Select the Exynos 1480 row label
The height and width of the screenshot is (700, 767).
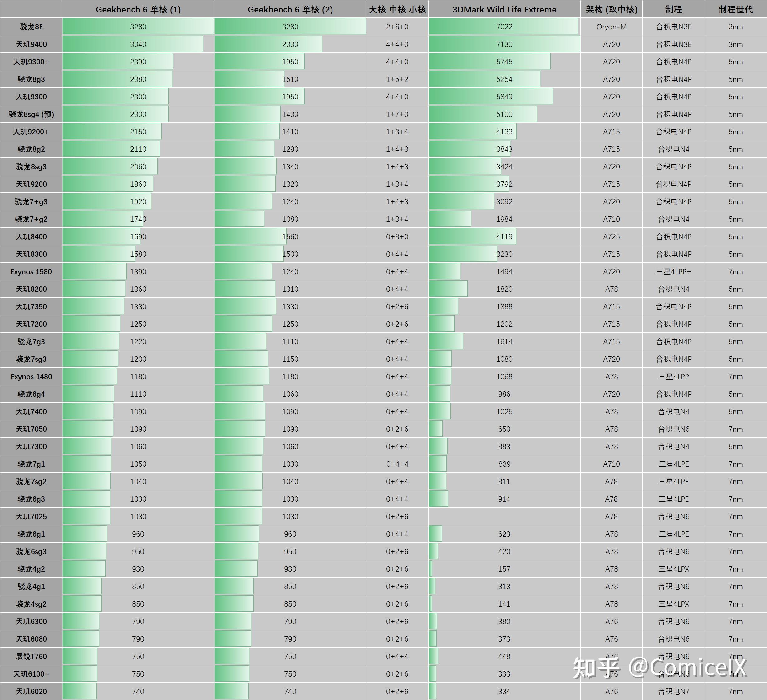pyautogui.click(x=31, y=376)
